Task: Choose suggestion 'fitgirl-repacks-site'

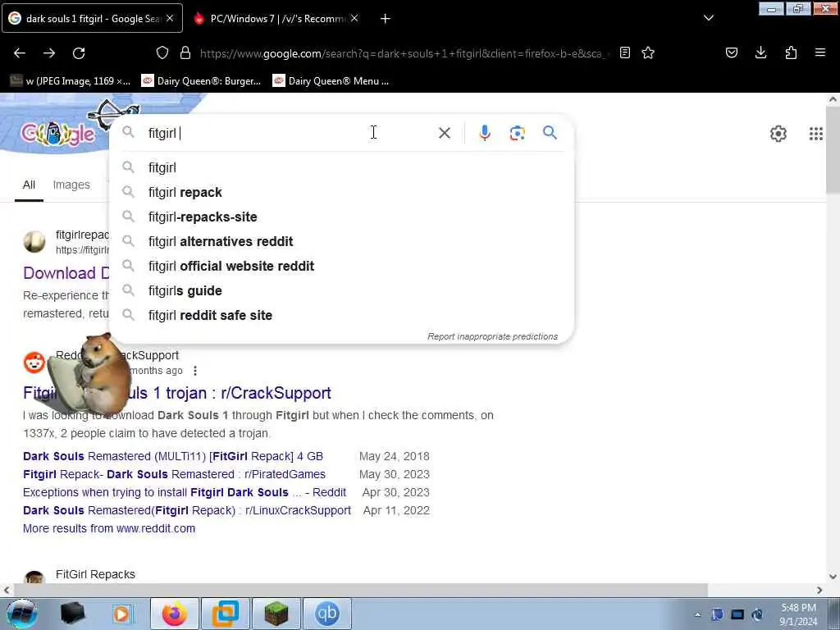Action: (x=342, y=217)
